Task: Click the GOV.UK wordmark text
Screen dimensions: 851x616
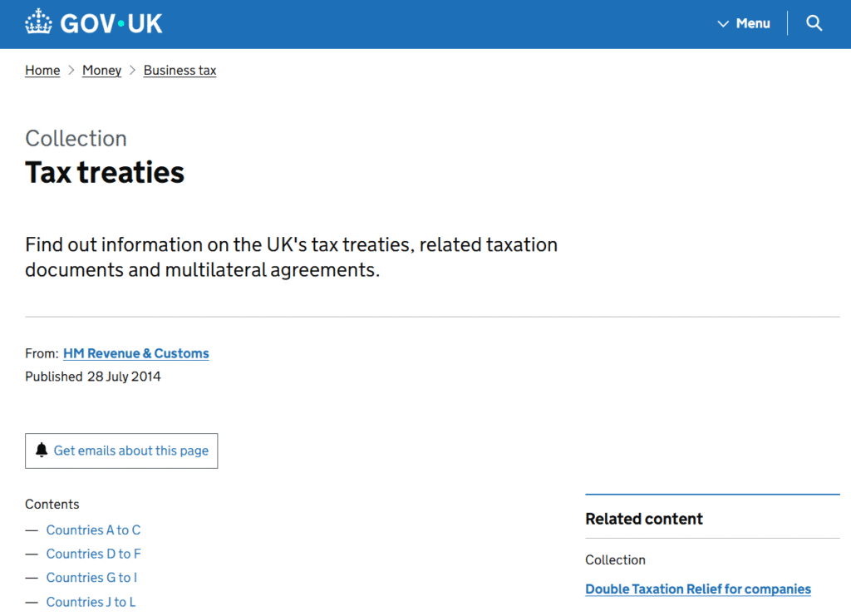Action: tap(111, 23)
